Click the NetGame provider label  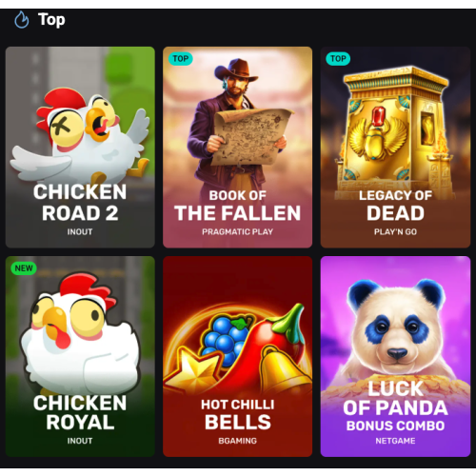(395, 441)
